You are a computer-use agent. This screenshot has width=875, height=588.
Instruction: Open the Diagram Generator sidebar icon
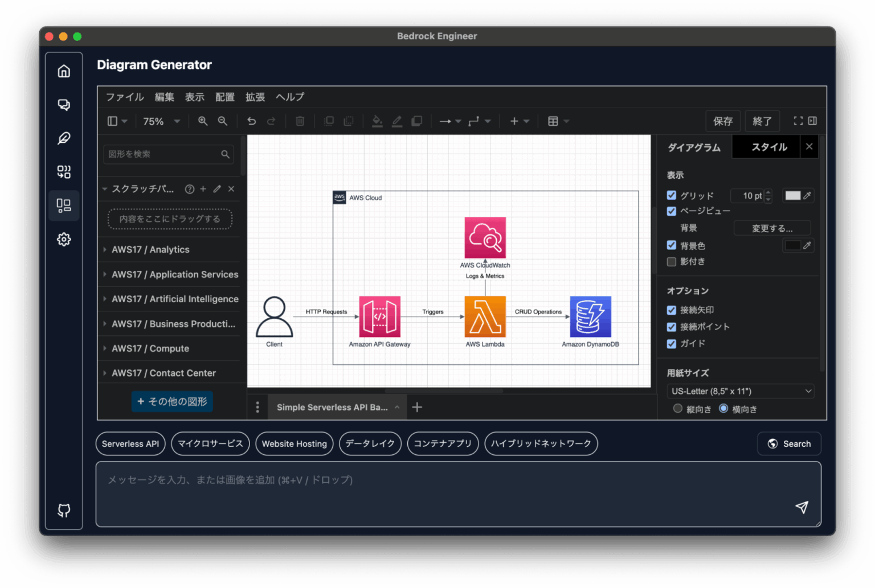click(x=64, y=205)
